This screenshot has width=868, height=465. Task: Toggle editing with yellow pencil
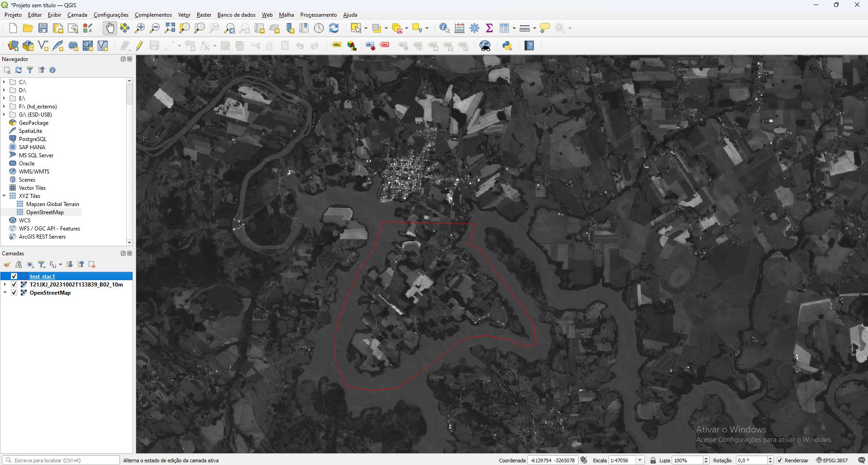pos(139,46)
